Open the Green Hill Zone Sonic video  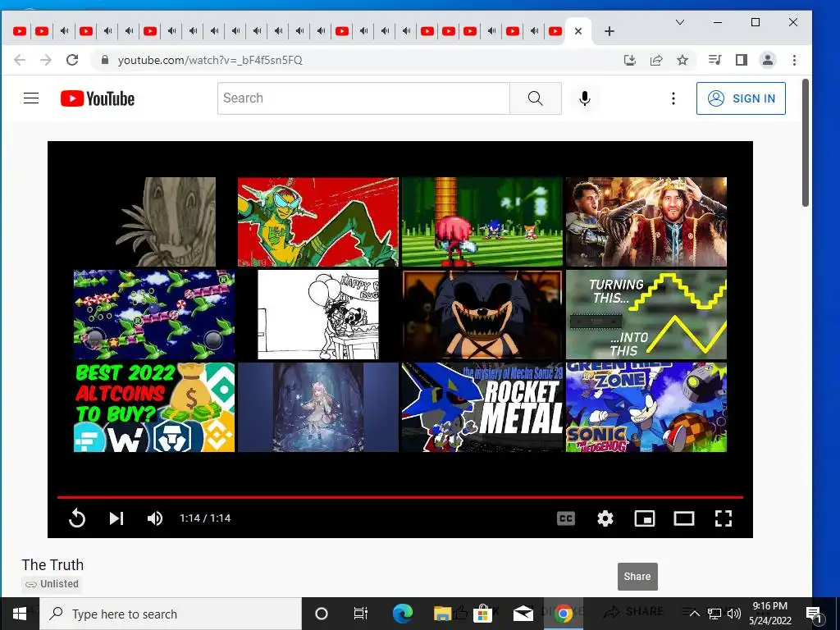tap(646, 407)
